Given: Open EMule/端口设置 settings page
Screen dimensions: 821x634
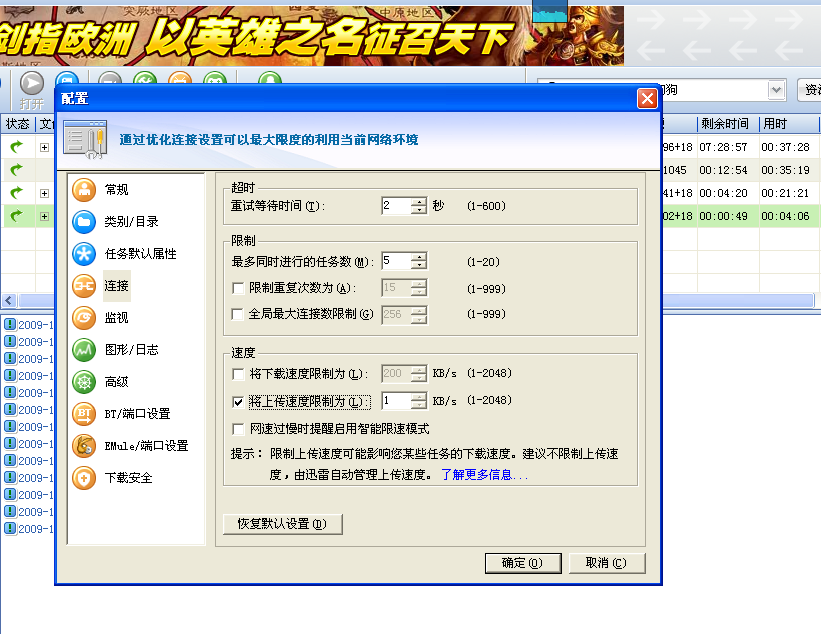Looking at the screenshot, I should coord(146,446).
